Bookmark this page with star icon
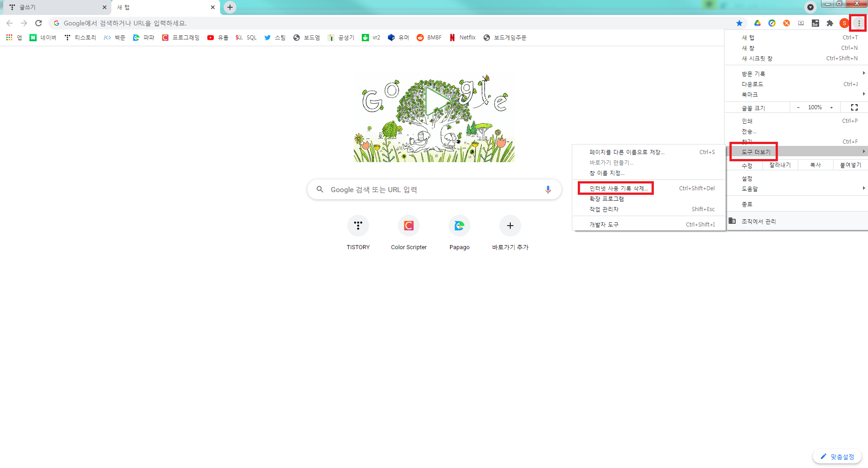 tap(739, 23)
